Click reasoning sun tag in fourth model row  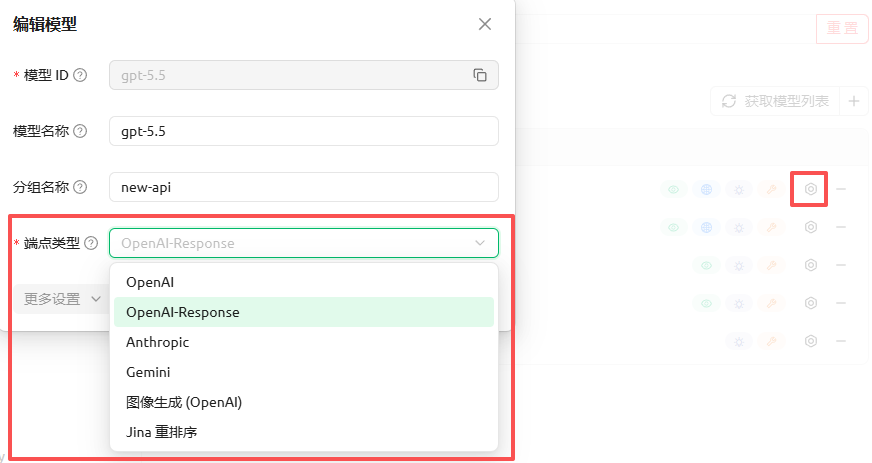(739, 303)
